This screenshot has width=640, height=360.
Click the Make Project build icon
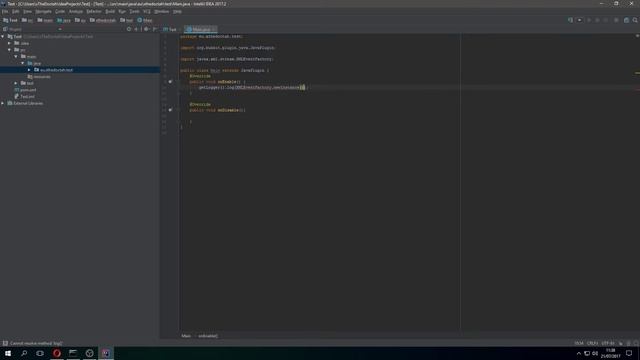[570, 20]
